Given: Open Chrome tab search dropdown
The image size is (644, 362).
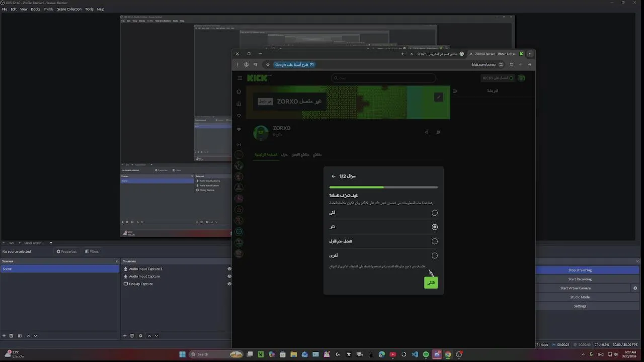Looking at the screenshot, I should 530,54.
